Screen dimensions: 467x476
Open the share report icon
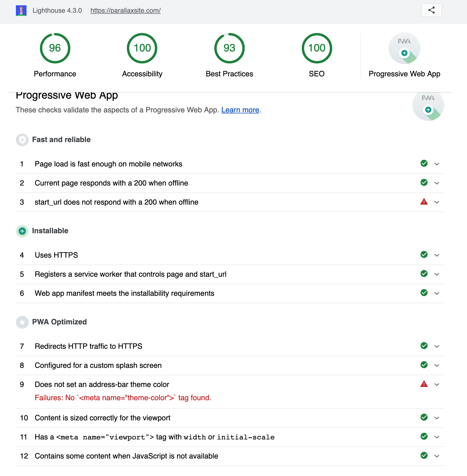click(x=431, y=10)
